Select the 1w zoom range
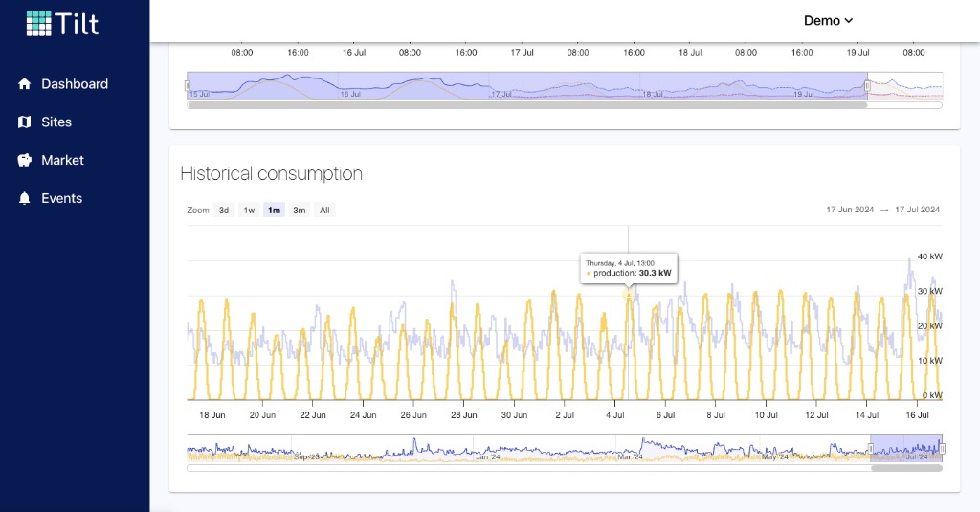 coord(249,211)
